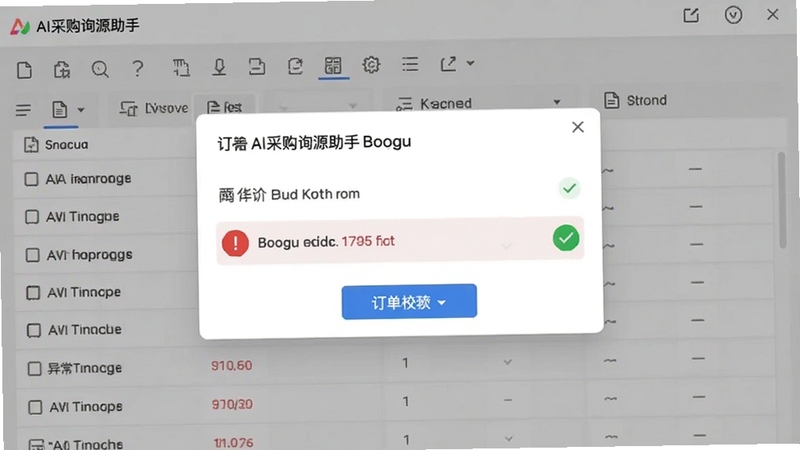Open the fest tab
Image resolution: width=800 pixels, height=450 pixels.
click(224, 107)
